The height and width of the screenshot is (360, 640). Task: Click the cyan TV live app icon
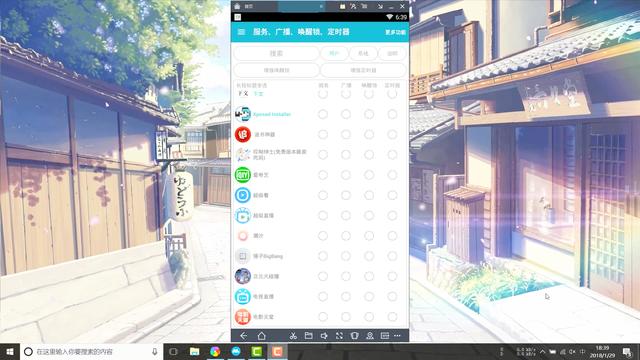click(242, 296)
